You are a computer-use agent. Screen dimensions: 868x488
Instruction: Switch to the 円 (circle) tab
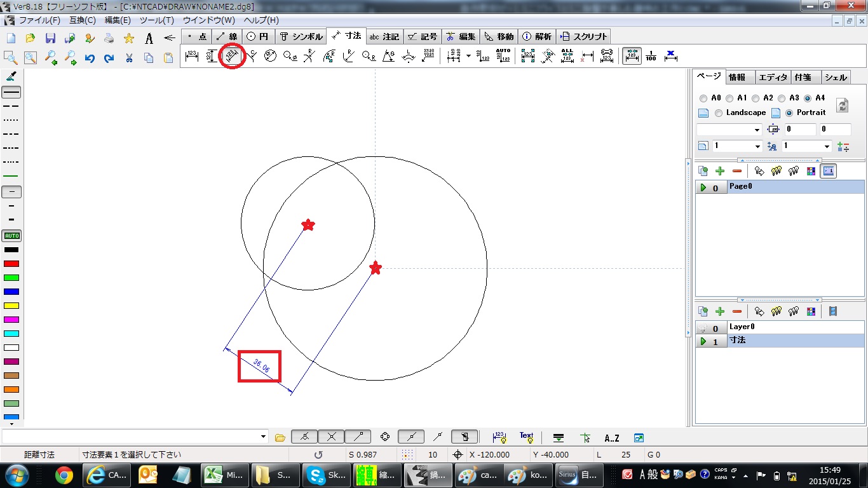[258, 37]
